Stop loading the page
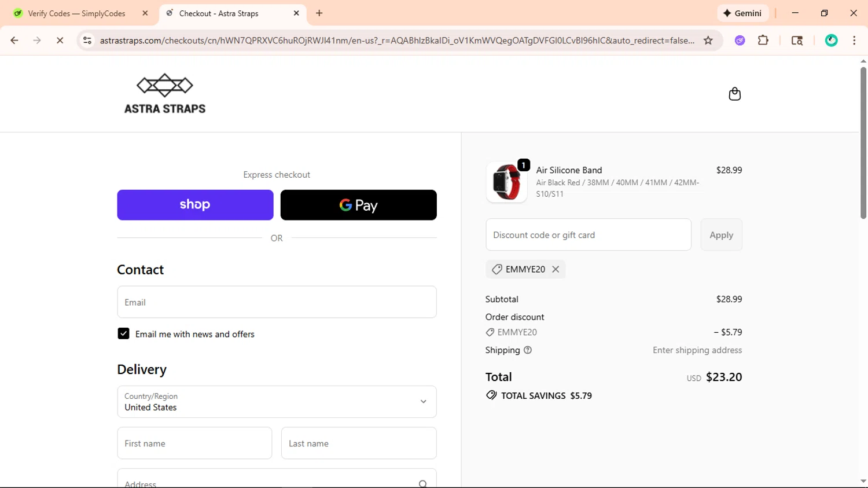This screenshot has height=488, width=868. (60, 41)
